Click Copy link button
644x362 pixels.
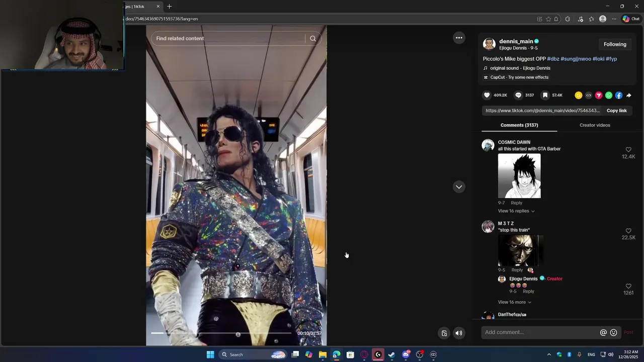pos(616,111)
